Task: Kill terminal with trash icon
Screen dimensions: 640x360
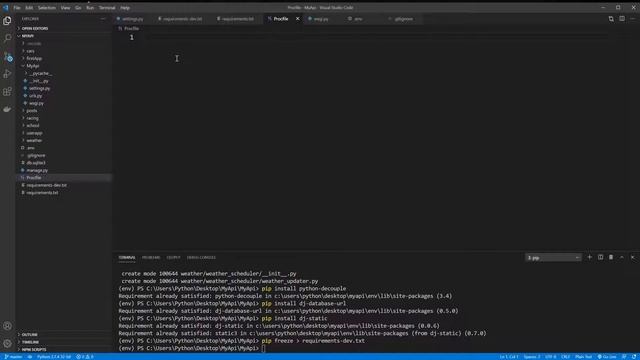Action: (x=611, y=257)
